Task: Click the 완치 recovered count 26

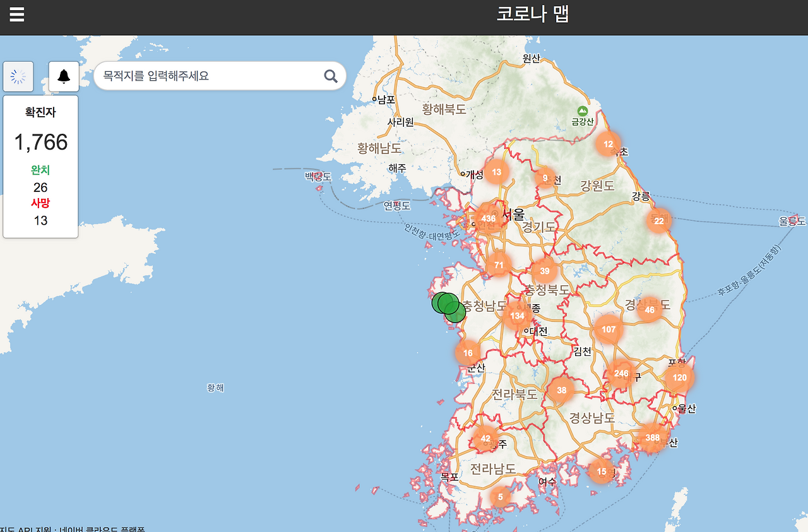Action: coord(40,187)
